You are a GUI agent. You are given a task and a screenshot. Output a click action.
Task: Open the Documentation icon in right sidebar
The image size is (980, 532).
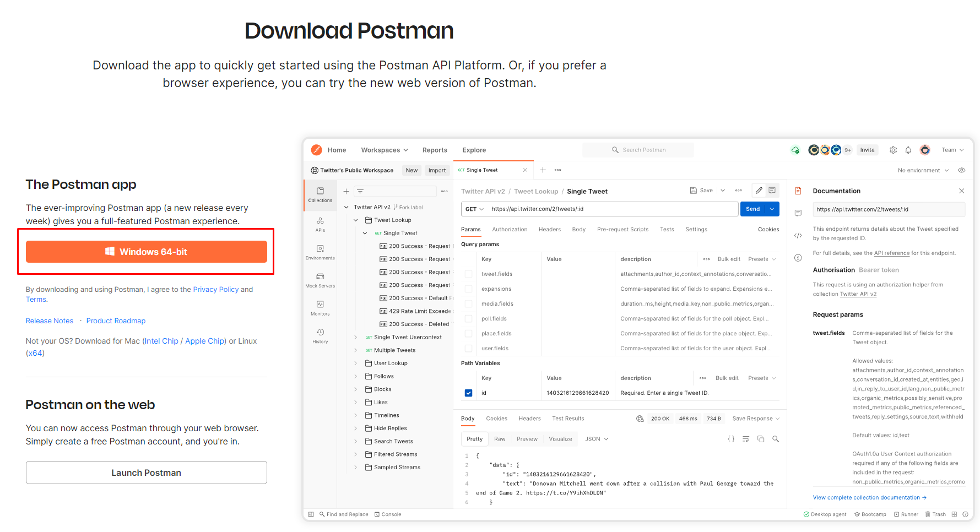pyautogui.click(x=798, y=191)
